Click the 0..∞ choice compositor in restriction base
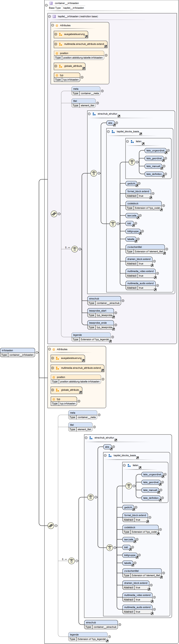Image resolution: width=179 pixels, height=644 pixels. pos(75,249)
